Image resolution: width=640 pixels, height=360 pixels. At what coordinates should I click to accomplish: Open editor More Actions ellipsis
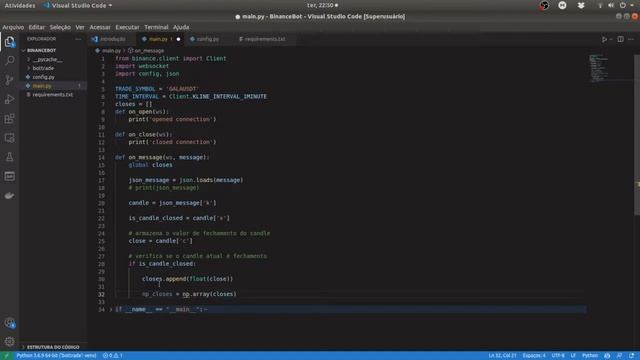point(631,39)
